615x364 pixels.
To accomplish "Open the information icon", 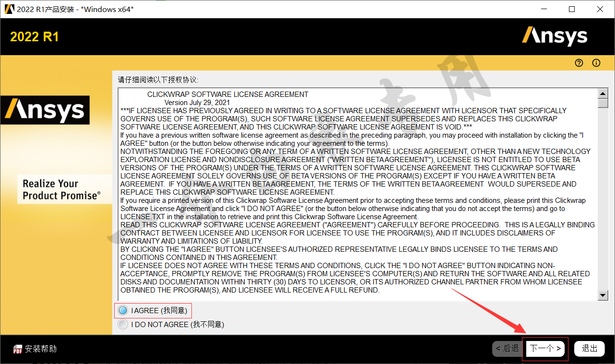I will 596,63.
